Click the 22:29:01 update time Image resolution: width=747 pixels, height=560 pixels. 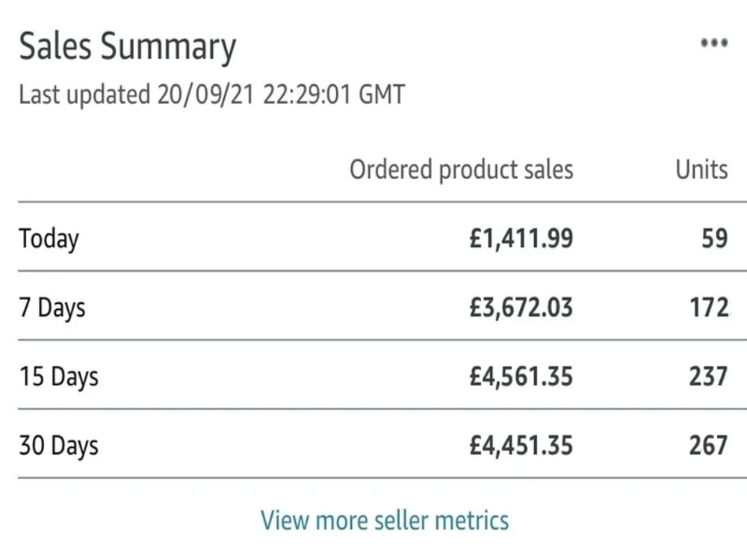coord(307,94)
